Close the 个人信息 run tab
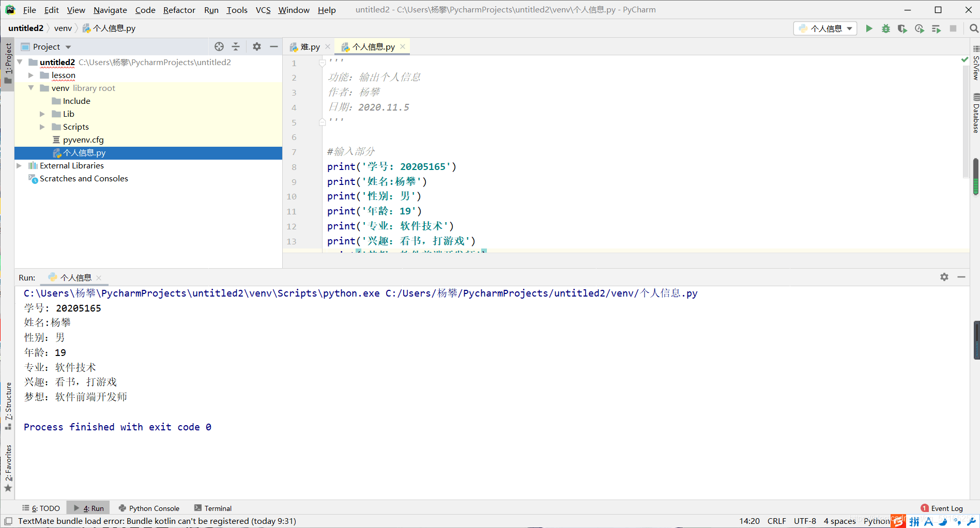Image resolution: width=980 pixels, height=528 pixels. 99,277
